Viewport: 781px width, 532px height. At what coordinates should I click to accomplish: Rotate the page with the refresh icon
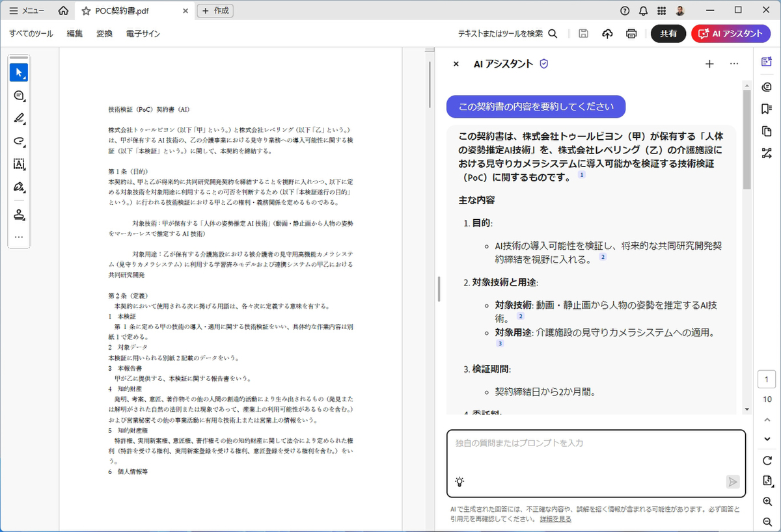pos(767,460)
